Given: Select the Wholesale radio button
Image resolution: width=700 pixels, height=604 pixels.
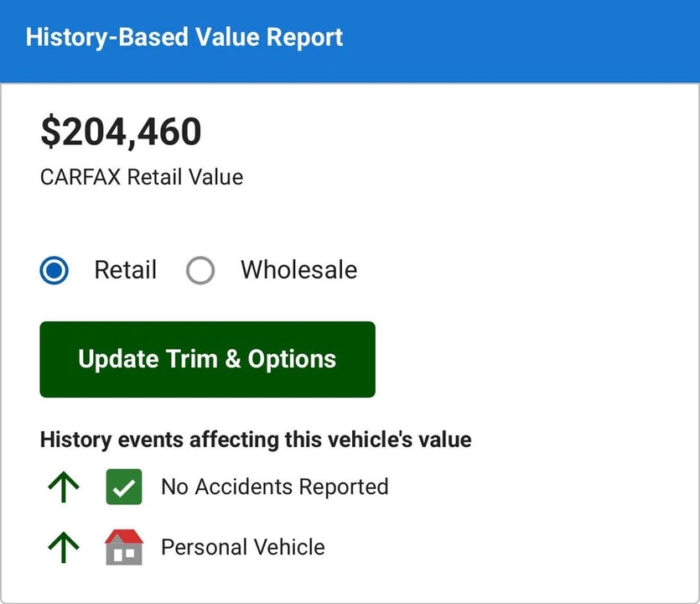Looking at the screenshot, I should [x=200, y=270].
